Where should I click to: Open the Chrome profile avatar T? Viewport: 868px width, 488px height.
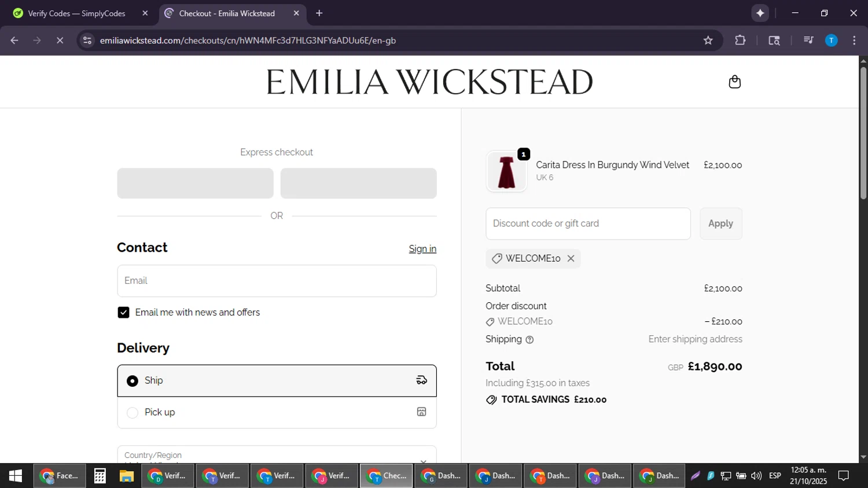tap(831, 41)
